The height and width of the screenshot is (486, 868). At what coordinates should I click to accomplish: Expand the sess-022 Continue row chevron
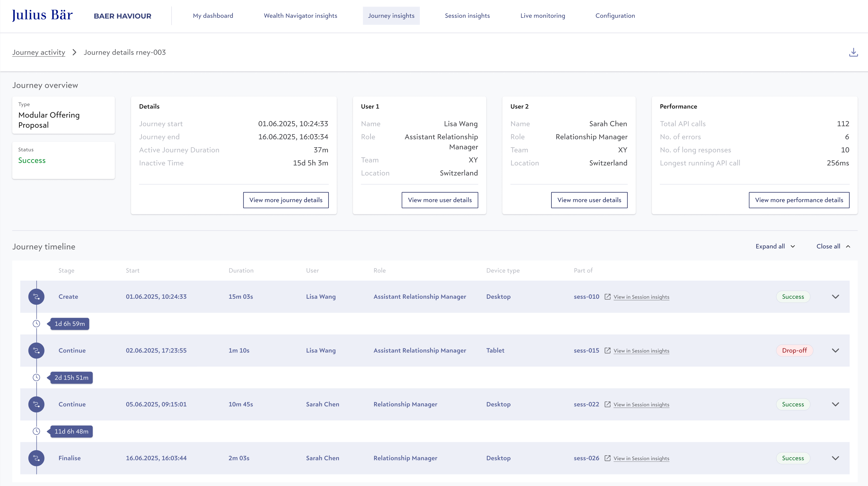(x=835, y=404)
